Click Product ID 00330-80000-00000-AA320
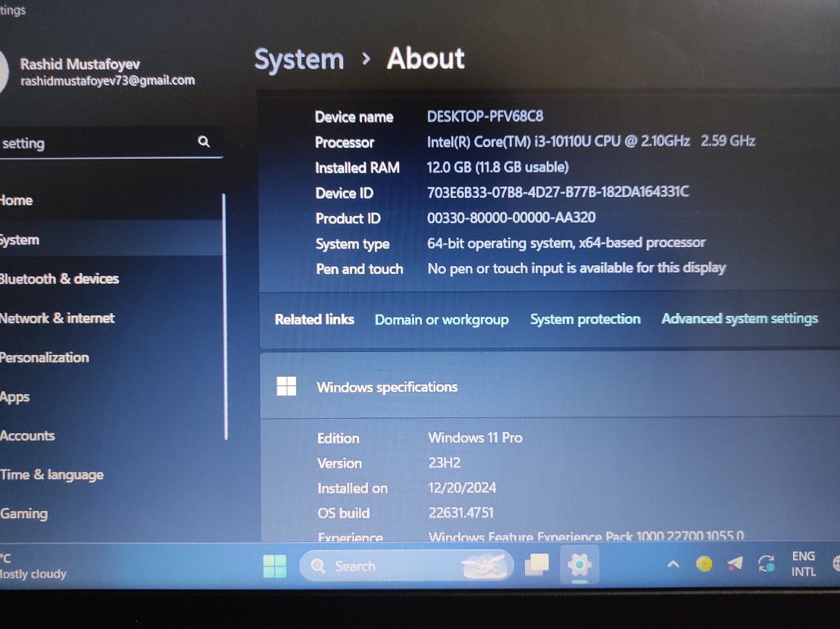Viewport: 840px width, 629px height. (x=511, y=217)
